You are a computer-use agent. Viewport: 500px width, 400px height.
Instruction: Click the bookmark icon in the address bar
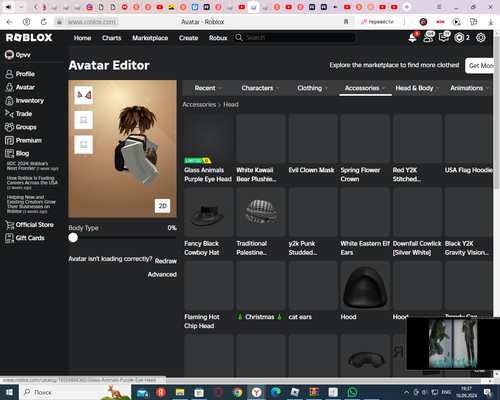tap(346, 22)
